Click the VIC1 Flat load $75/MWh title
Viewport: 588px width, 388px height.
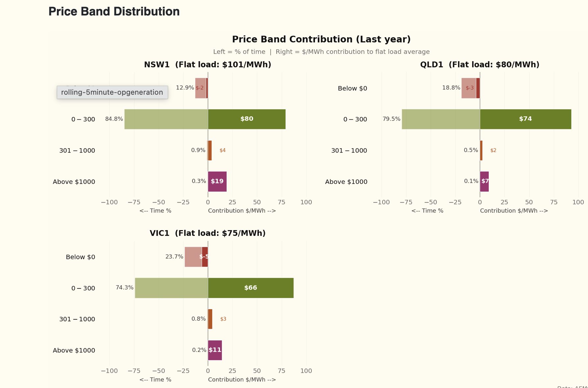point(208,233)
